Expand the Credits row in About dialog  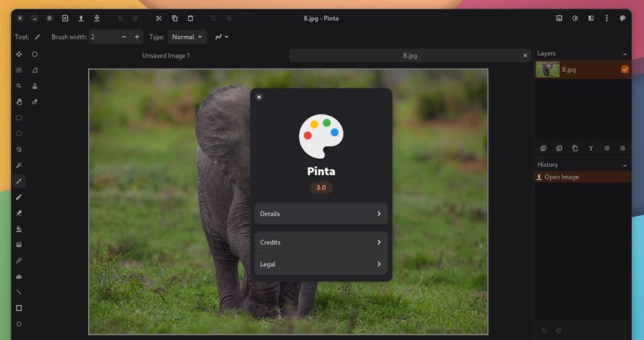[321, 242]
